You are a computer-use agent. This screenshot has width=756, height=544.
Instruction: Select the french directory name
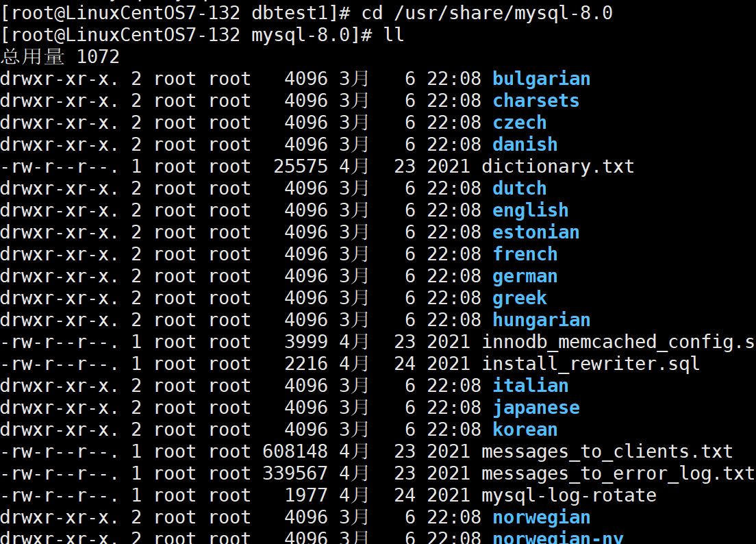[x=525, y=254]
